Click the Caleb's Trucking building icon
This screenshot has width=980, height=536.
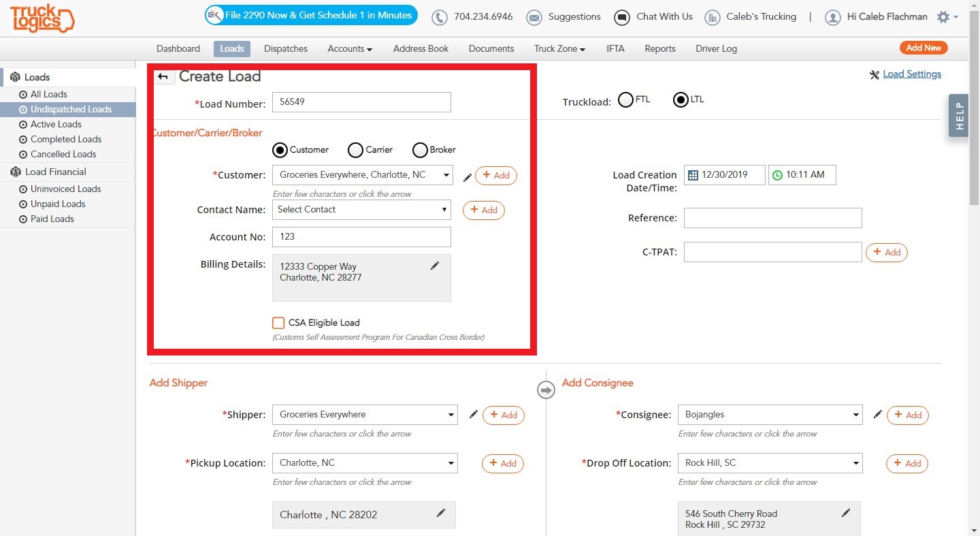(x=713, y=17)
